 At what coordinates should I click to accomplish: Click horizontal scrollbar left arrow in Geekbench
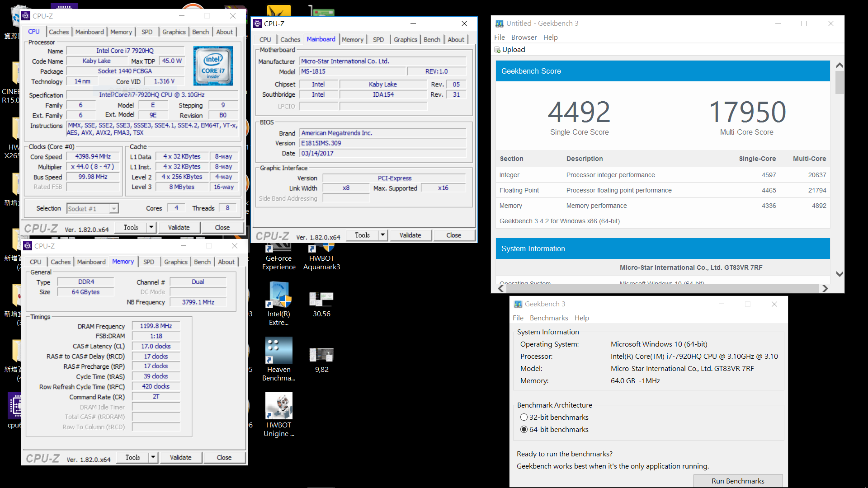501,288
